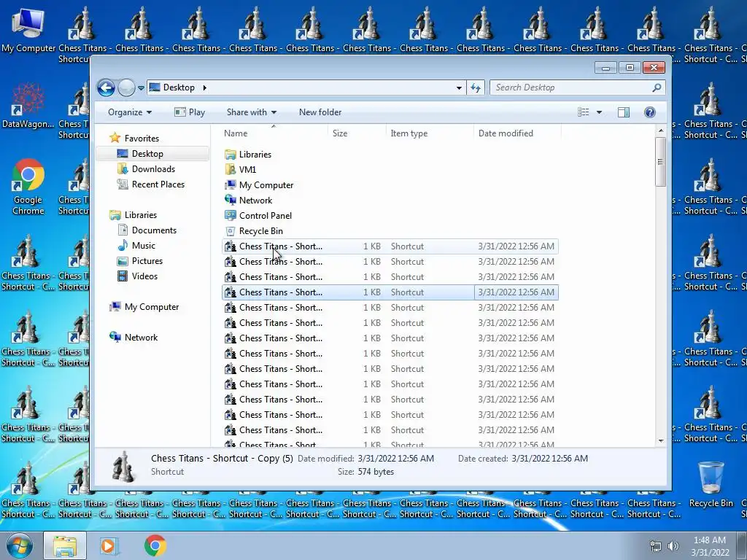Screen dimensions: 747x560
Task: Select the VM1 folder icon in the file list
Action: coord(231,169)
